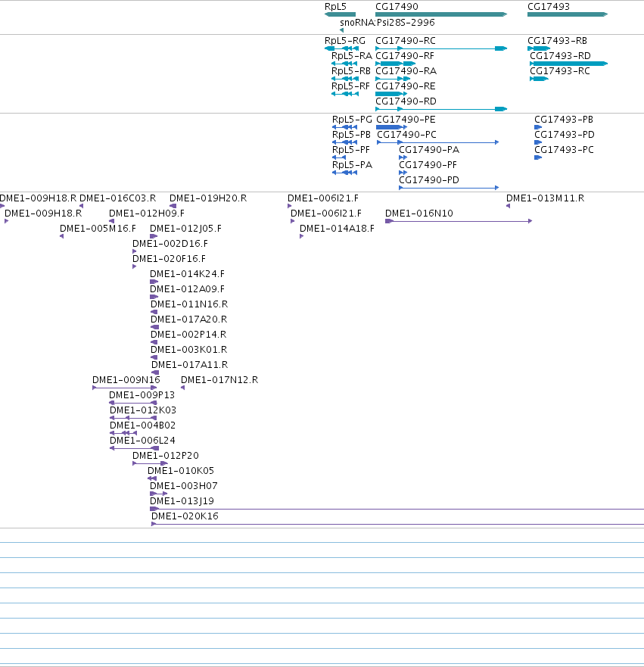
Task: Select EST DME1-013M11.R label
Action: (545, 198)
